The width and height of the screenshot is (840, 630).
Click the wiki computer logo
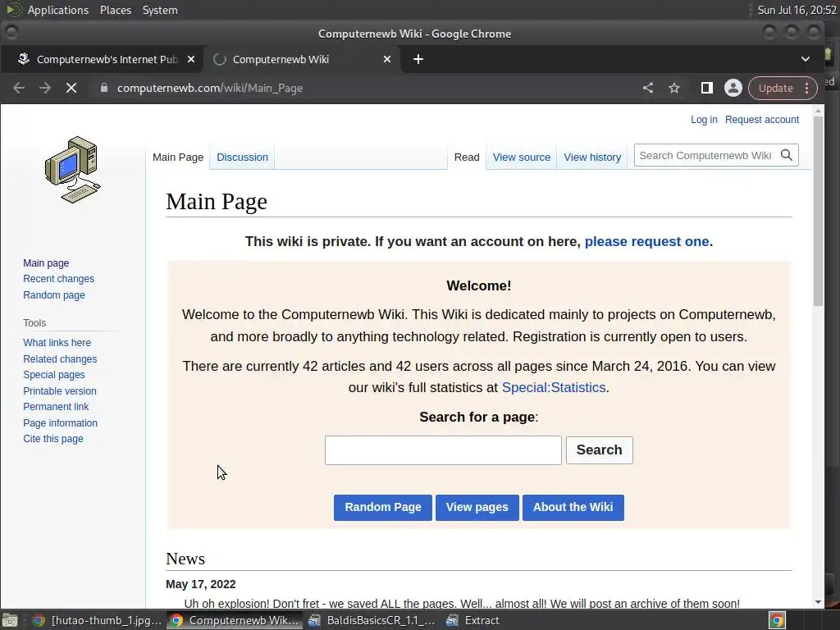(72, 170)
